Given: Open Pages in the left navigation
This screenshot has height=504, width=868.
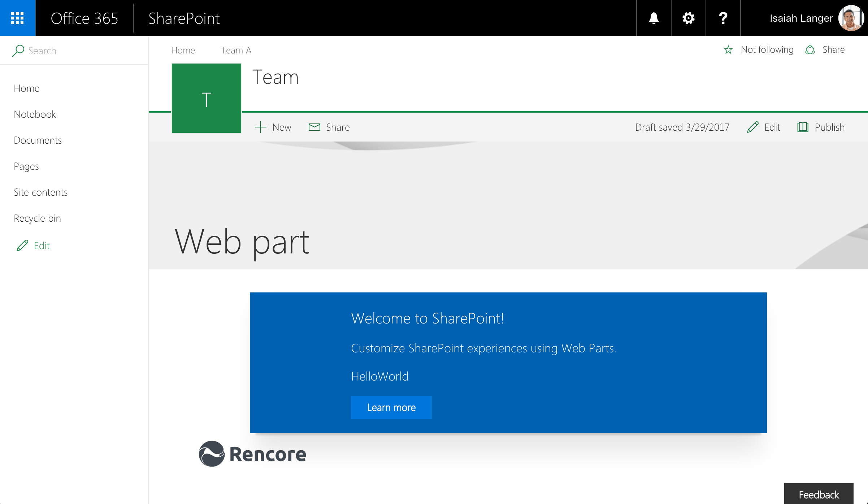Looking at the screenshot, I should pos(26,166).
